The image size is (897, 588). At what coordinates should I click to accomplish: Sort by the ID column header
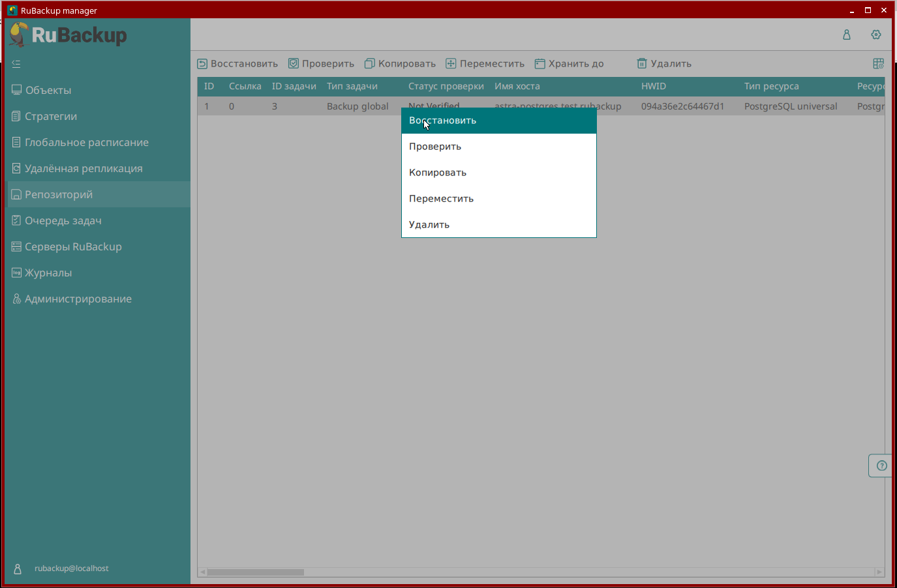point(209,86)
